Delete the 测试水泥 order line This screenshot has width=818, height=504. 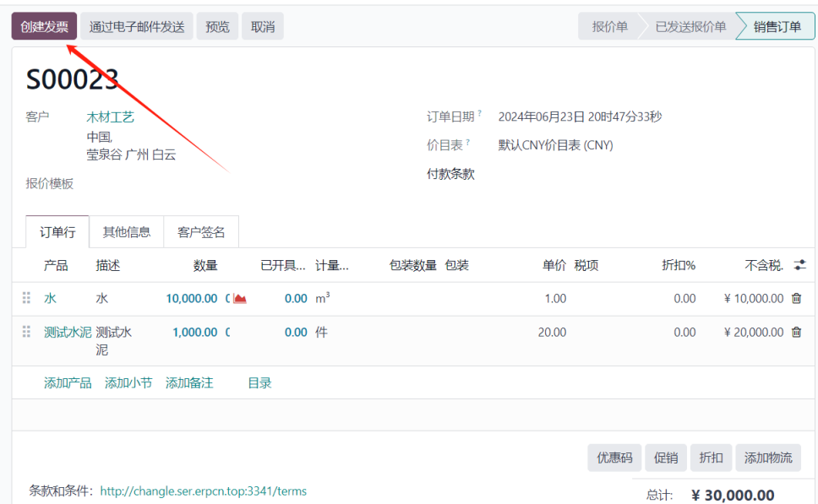click(797, 332)
